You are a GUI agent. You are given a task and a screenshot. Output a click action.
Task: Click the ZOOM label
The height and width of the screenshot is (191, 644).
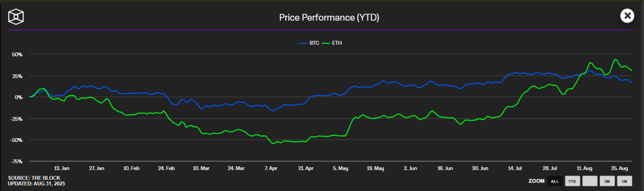pyautogui.click(x=536, y=181)
